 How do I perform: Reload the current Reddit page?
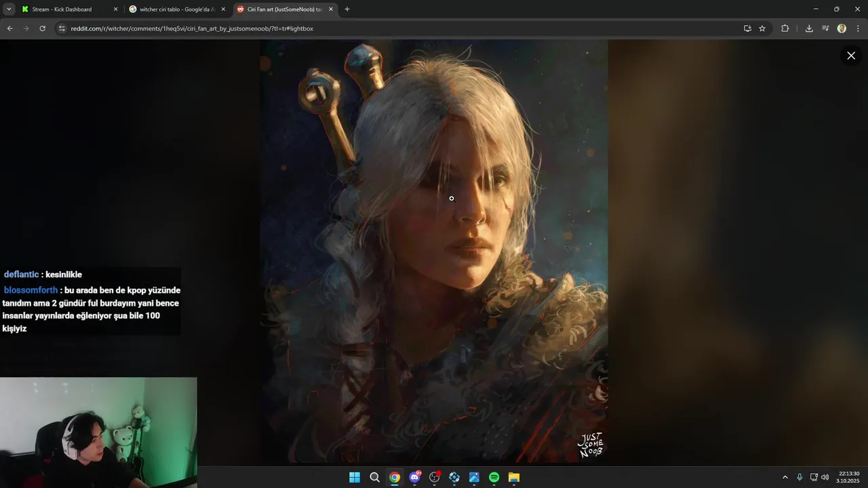pos(42,28)
